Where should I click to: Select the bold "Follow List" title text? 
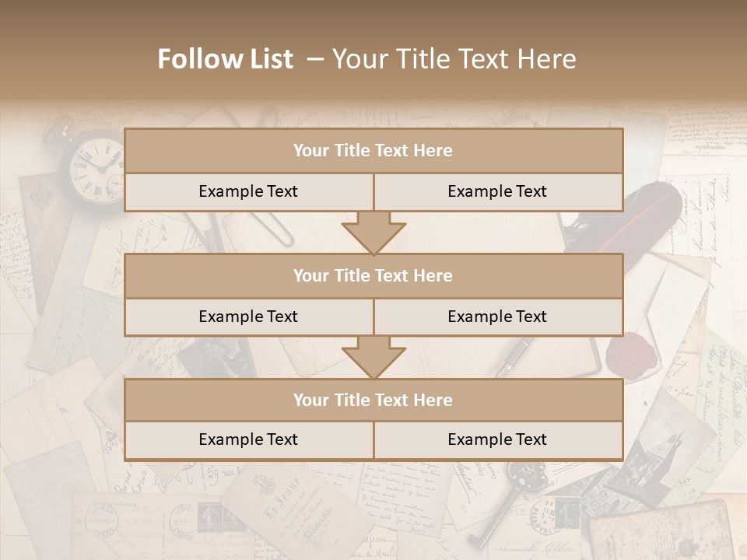pyautogui.click(x=226, y=59)
